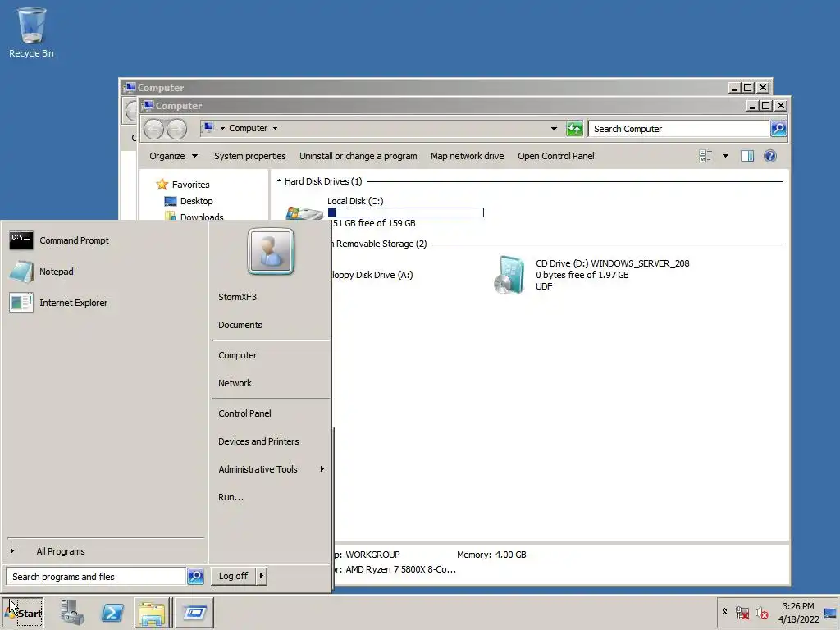Viewport: 840px width, 630px height.
Task: Open the Log off options arrow
Action: (x=262, y=576)
